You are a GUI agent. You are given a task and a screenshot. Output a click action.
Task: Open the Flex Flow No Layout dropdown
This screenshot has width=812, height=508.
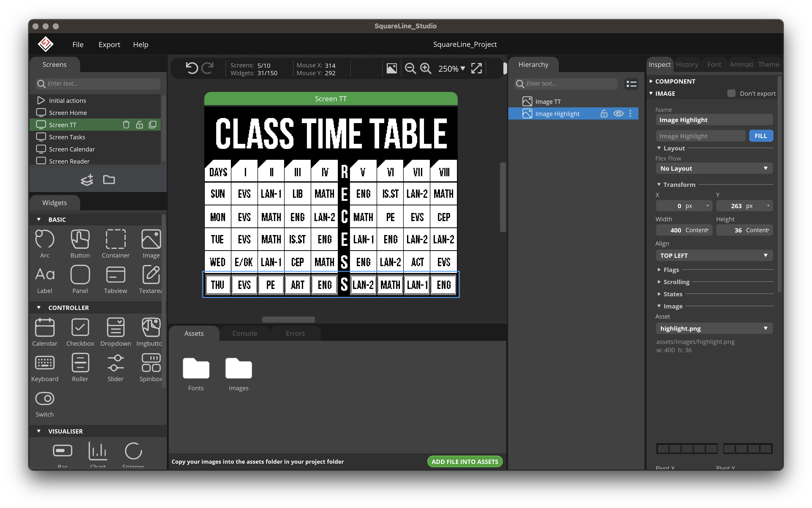714,168
